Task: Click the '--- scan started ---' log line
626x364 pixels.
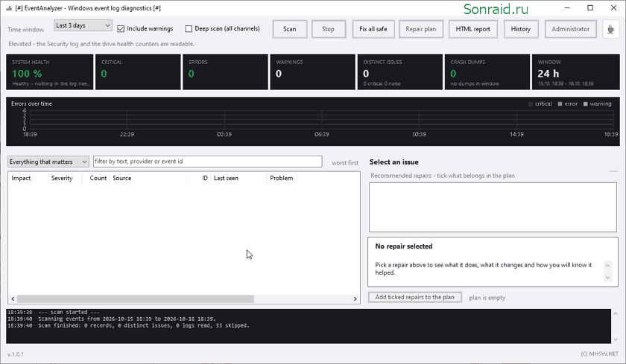Action: coord(54,312)
